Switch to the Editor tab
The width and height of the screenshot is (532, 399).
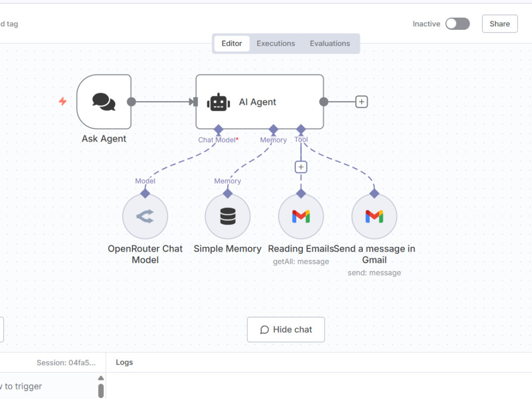[232, 44]
